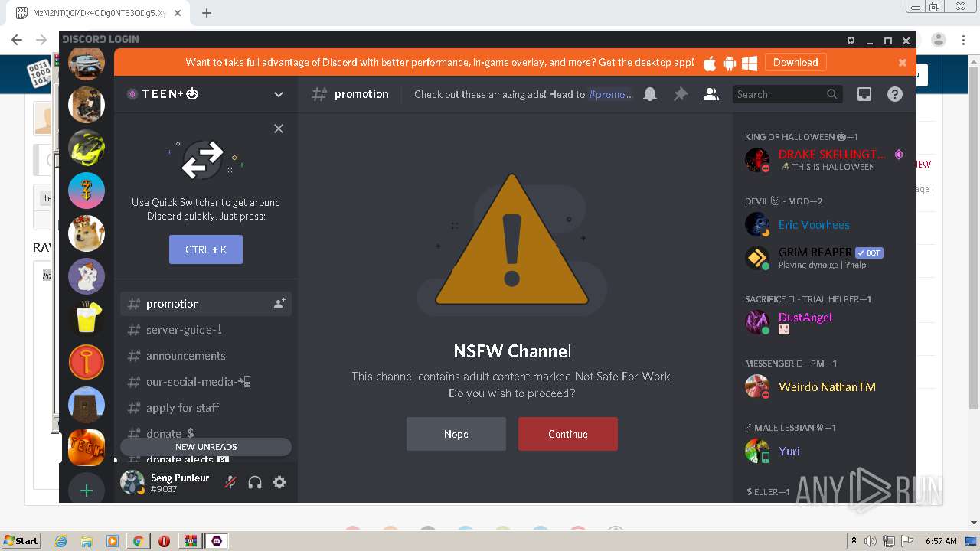Open the apply for staff channel
Image resolution: width=980 pixels, height=551 pixels.
click(206, 408)
